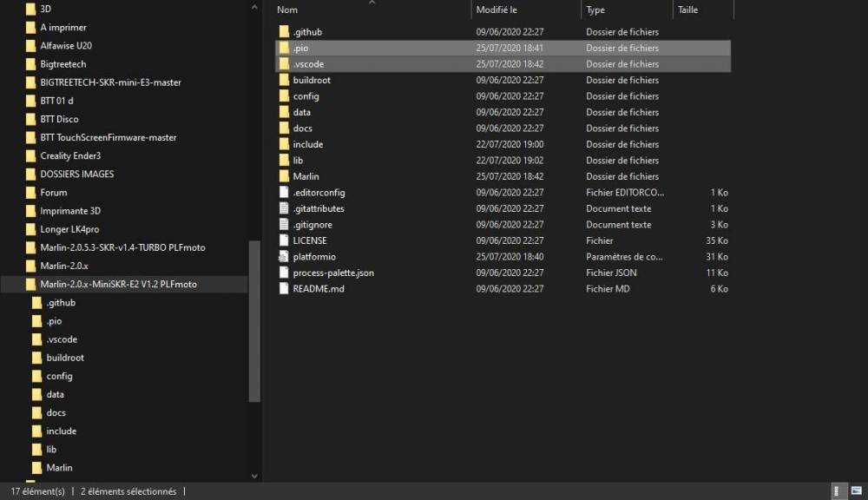Select .github subfolder in navigation tree
The height and width of the screenshot is (500, 868).
point(61,302)
